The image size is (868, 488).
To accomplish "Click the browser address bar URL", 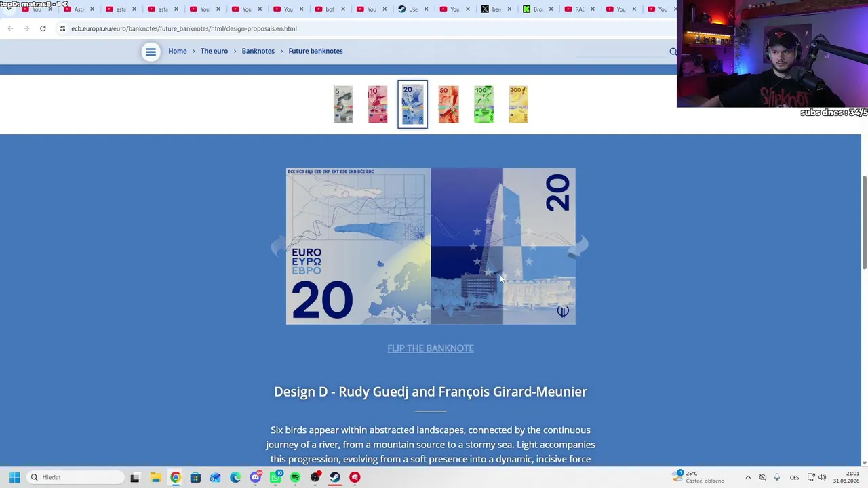I will 184,28.
